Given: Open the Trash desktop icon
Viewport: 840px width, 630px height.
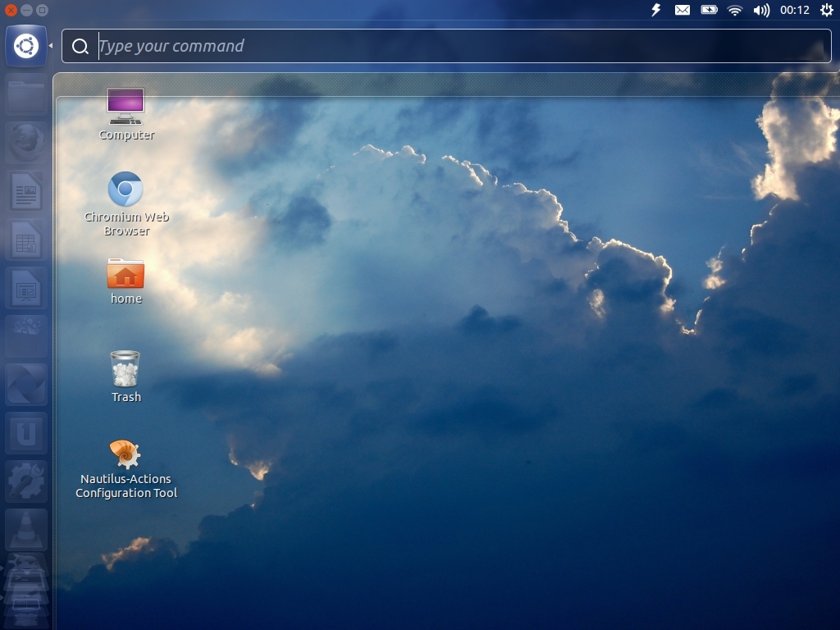Looking at the screenshot, I should [126, 368].
